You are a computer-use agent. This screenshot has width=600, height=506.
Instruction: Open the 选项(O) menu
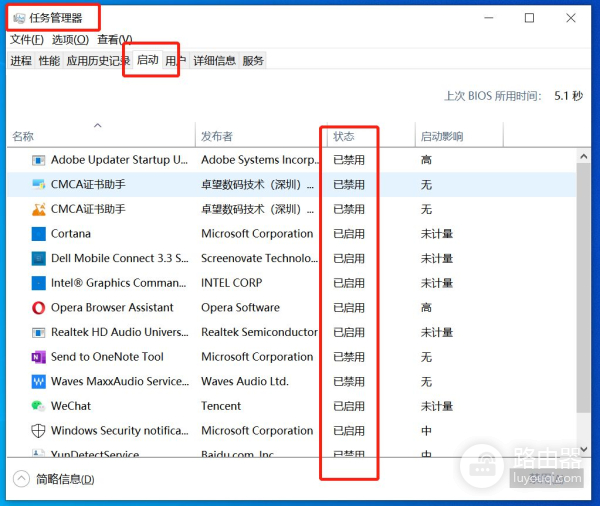point(70,40)
